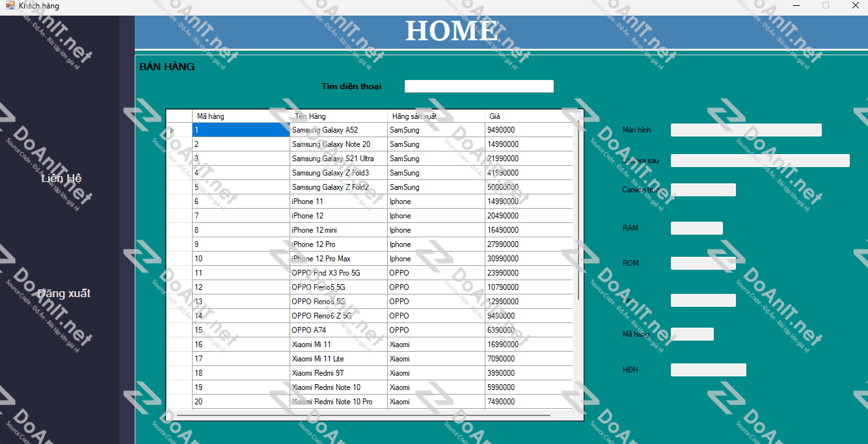Focus the ROM input field

703,263
